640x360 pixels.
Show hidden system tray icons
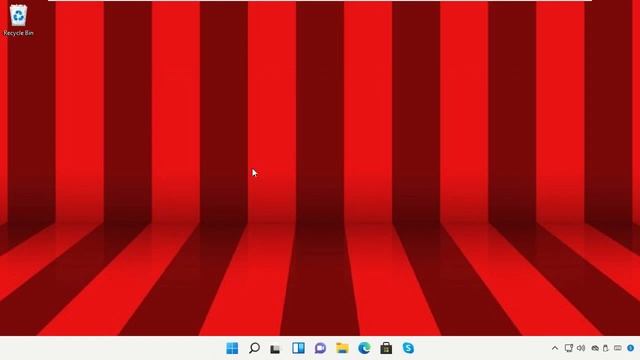tap(555, 348)
